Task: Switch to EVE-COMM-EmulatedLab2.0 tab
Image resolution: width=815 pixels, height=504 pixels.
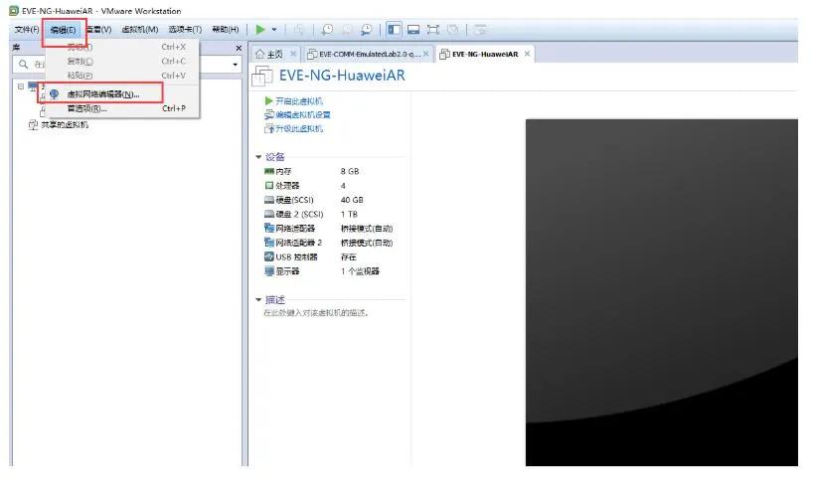Action: pyautogui.click(x=368, y=54)
